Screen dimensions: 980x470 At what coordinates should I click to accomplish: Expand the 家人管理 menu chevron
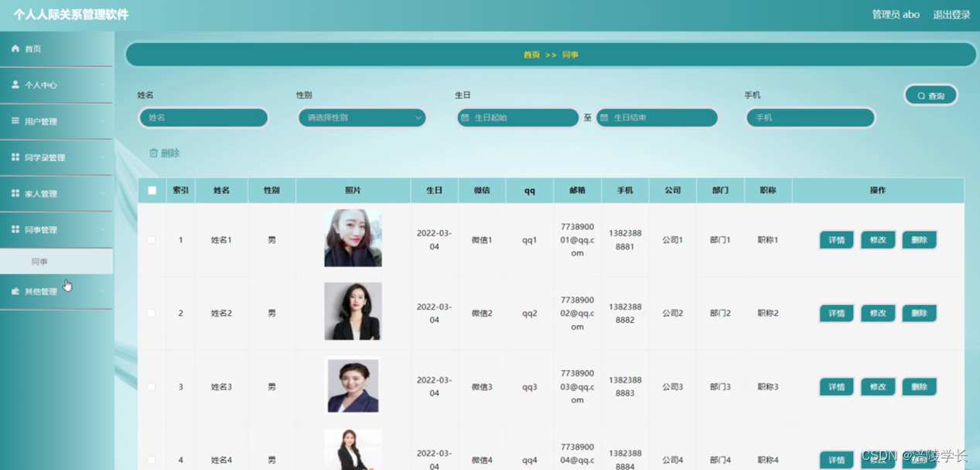click(102, 194)
